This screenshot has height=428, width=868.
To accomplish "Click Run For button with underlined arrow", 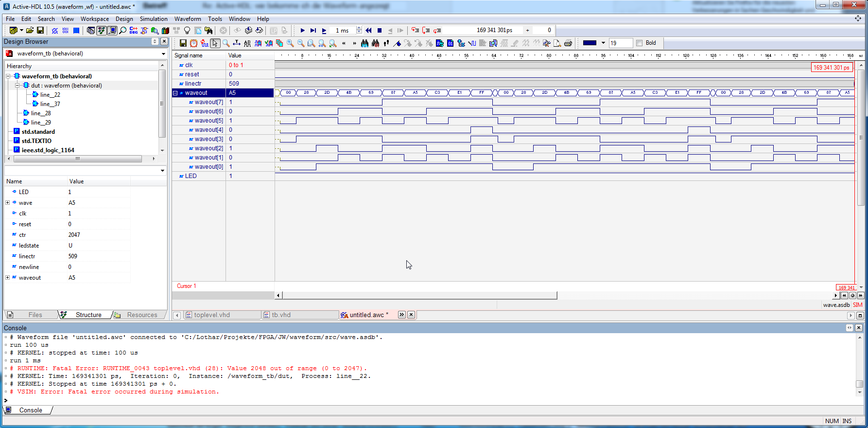I will [x=324, y=30].
